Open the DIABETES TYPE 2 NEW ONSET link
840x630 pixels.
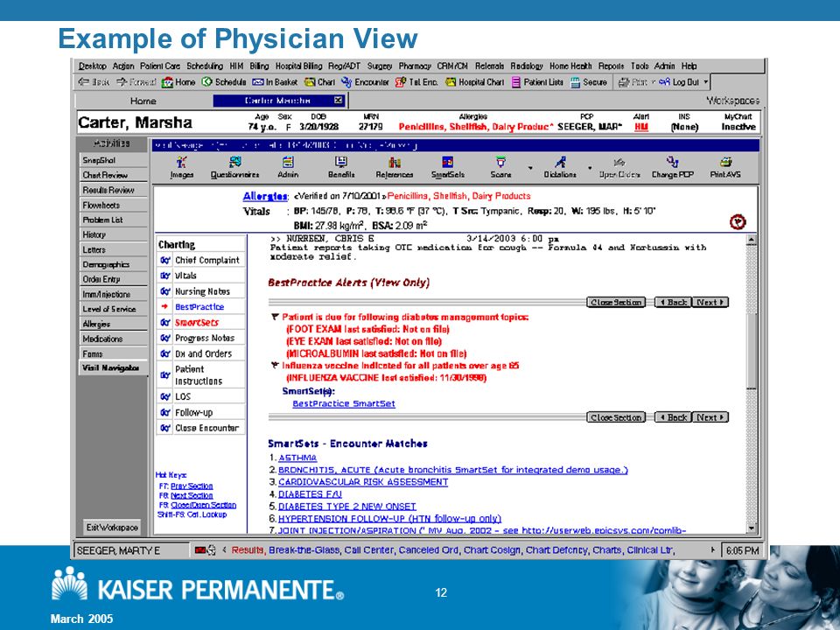(x=346, y=507)
